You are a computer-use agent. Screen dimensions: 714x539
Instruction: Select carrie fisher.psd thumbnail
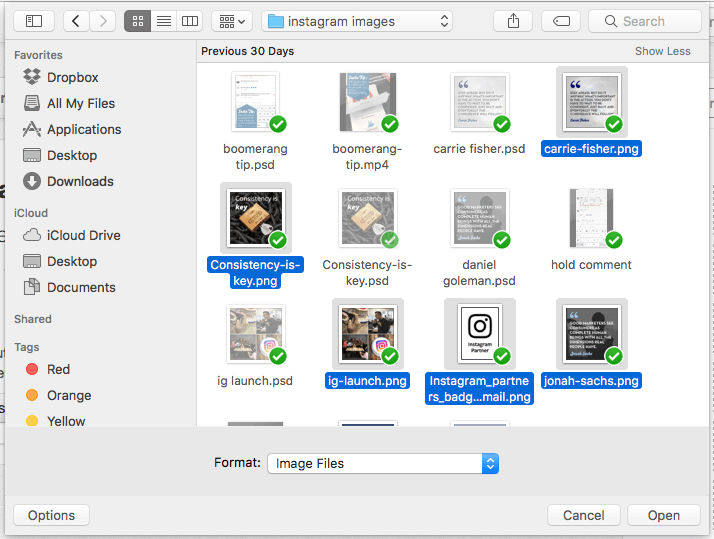tap(479, 102)
